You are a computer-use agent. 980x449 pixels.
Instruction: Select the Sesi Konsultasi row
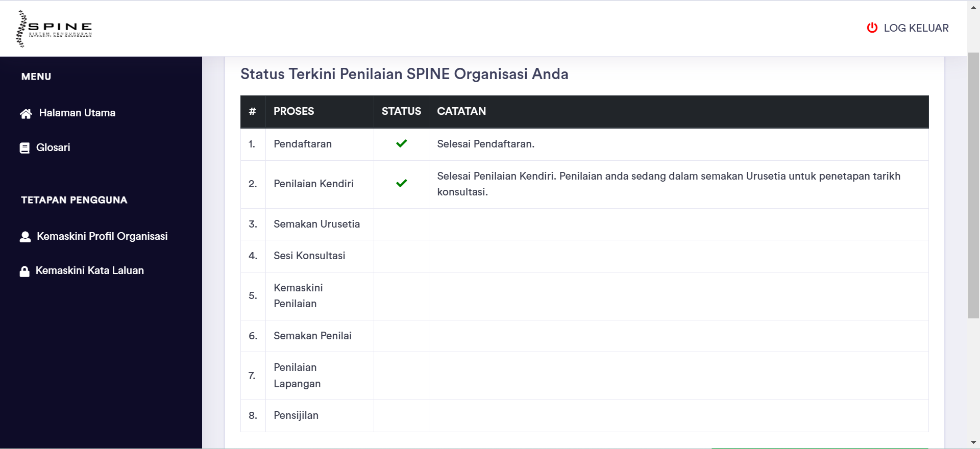(x=309, y=256)
